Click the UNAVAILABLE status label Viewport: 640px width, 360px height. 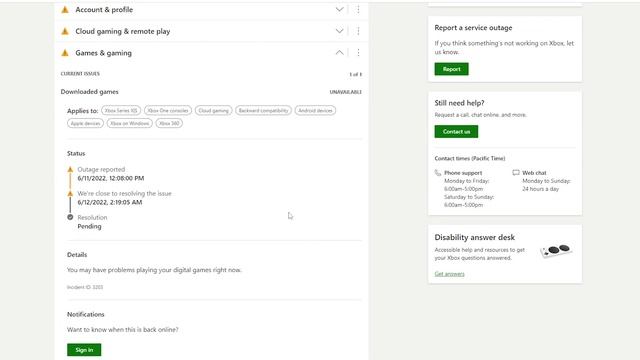pos(345,92)
